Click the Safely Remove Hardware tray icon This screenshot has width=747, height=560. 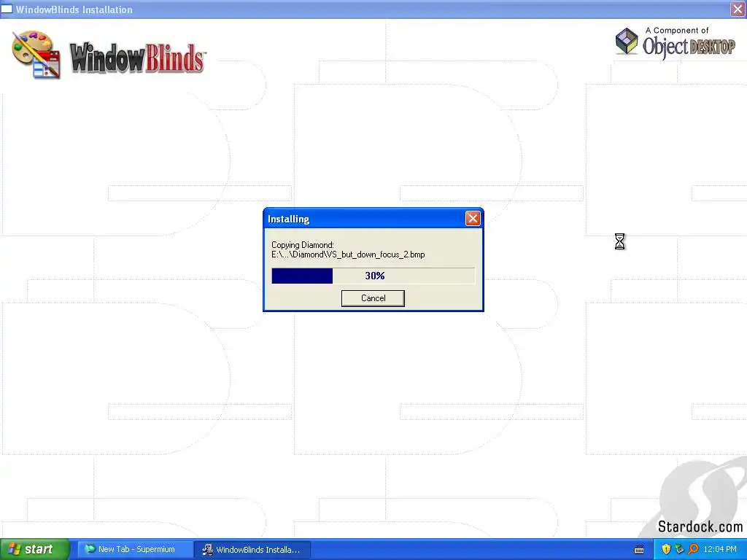pyautogui.click(x=679, y=549)
